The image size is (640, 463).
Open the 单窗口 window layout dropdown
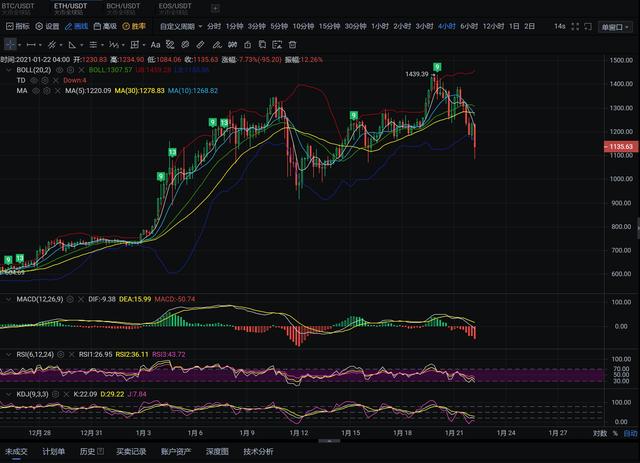coord(615,27)
